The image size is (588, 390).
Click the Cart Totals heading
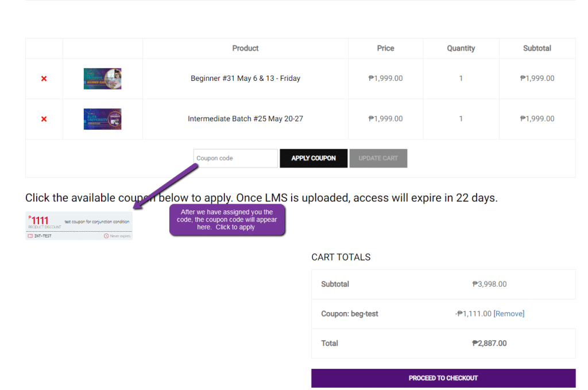pyautogui.click(x=341, y=257)
